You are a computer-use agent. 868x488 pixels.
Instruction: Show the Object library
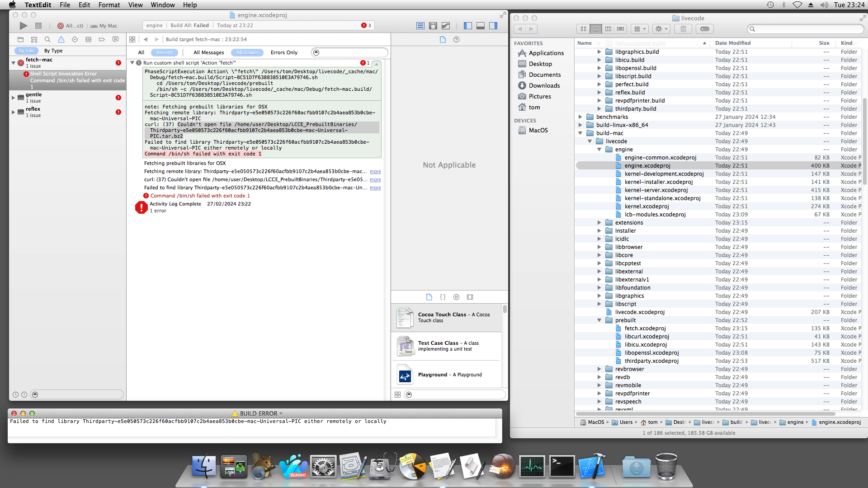tap(456, 297)
